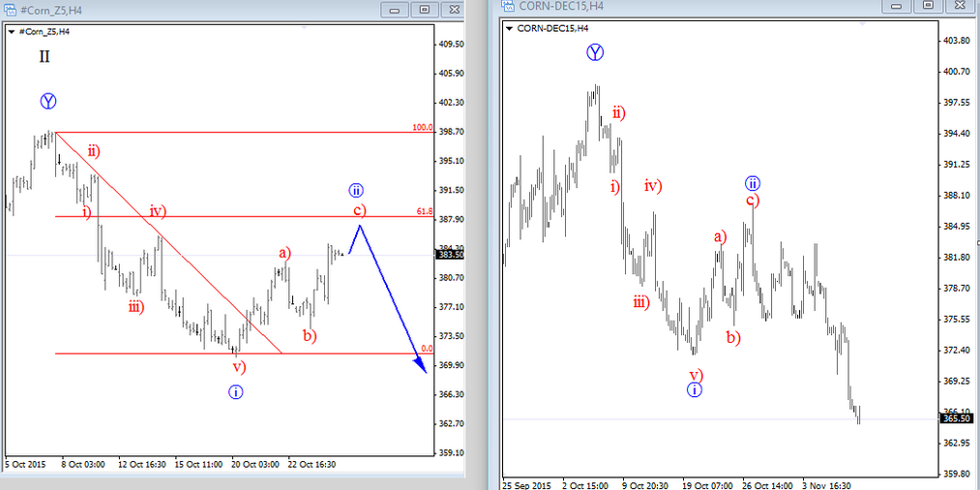Click the 383.50 current price marker
Image resolution: width=980 pixels, height=490 pixels.
[x=451, y=255]
